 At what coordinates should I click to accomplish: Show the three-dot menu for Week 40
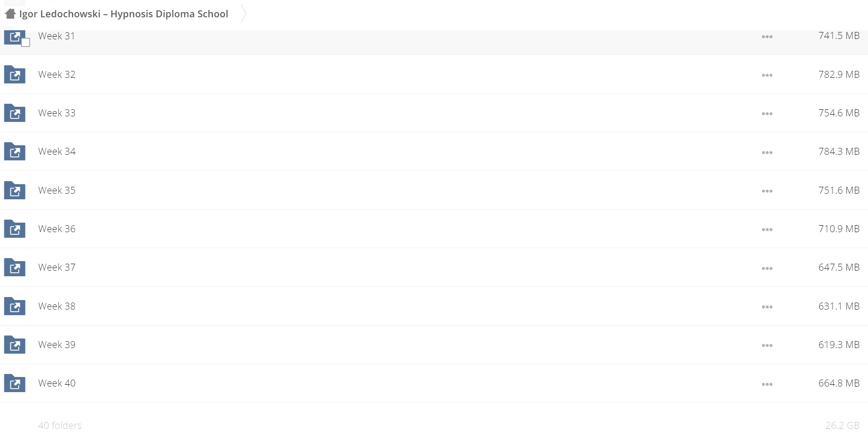tap(767, 384)
